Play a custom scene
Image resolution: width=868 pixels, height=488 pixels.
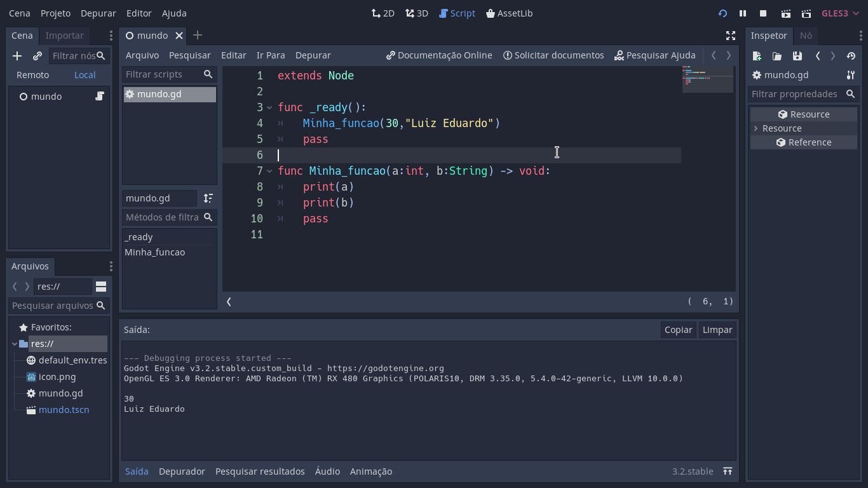click(x=806, y=13)
